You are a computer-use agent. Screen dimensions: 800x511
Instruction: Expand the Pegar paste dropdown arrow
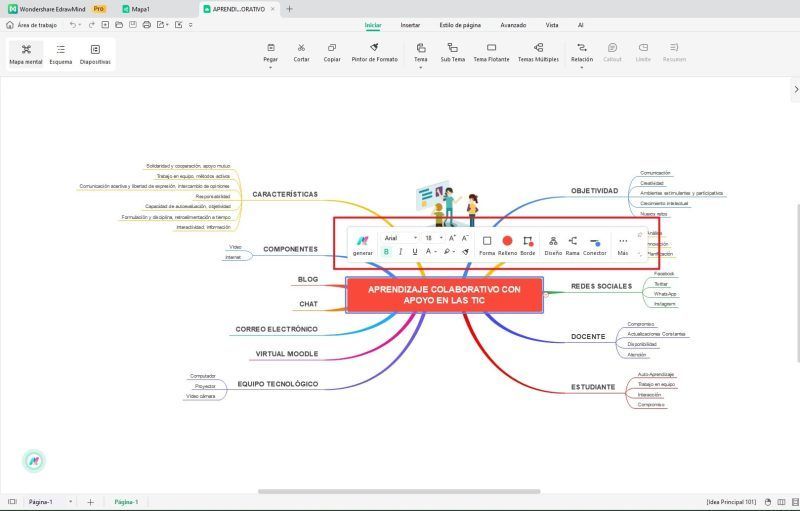tap(270, 67)
